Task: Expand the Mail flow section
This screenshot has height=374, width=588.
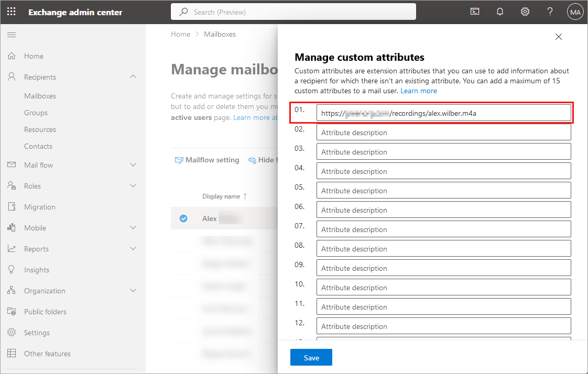Action: [133, 165]
